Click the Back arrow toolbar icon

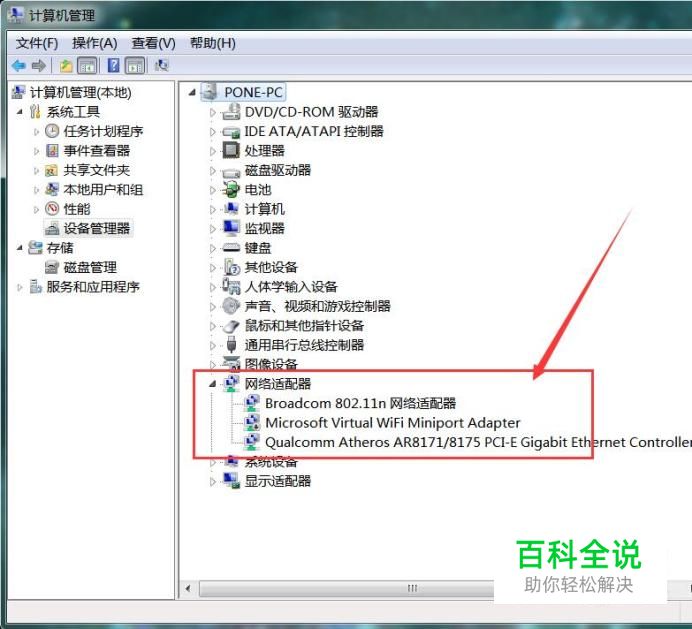[19, 66]
